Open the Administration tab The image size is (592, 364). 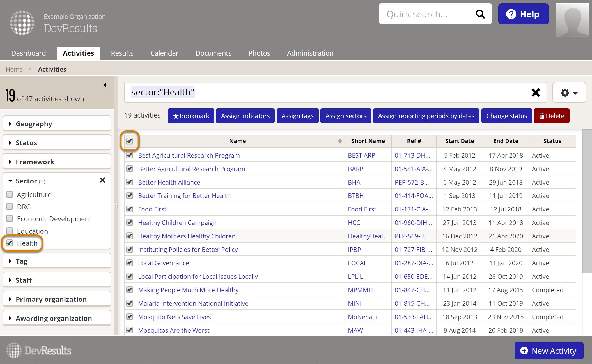tap(310, 53)
